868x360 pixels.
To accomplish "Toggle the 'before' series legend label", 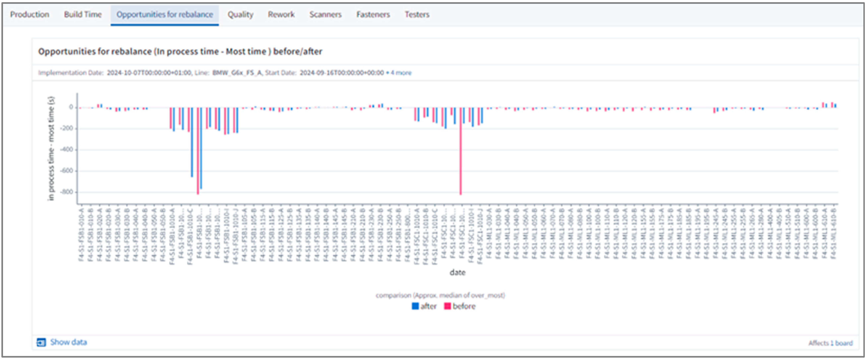I will [x=464, y=306].
